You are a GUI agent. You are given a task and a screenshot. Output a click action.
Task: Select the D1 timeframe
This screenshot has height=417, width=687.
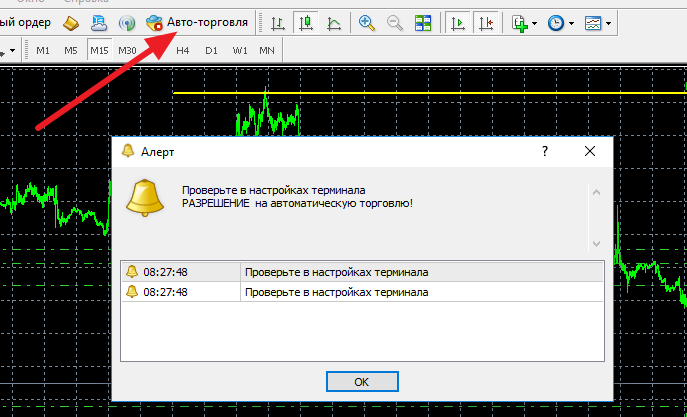[212, 51]
